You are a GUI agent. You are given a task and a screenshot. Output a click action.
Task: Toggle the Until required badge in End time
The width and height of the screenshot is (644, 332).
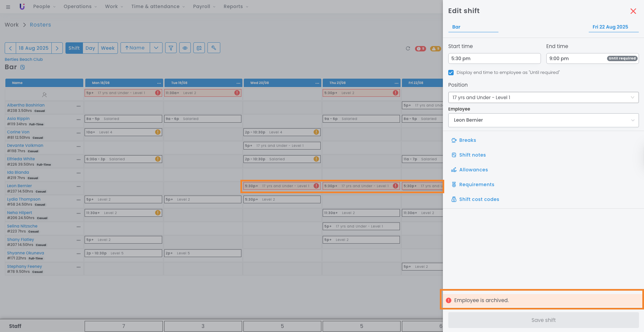tap(622, 58)
